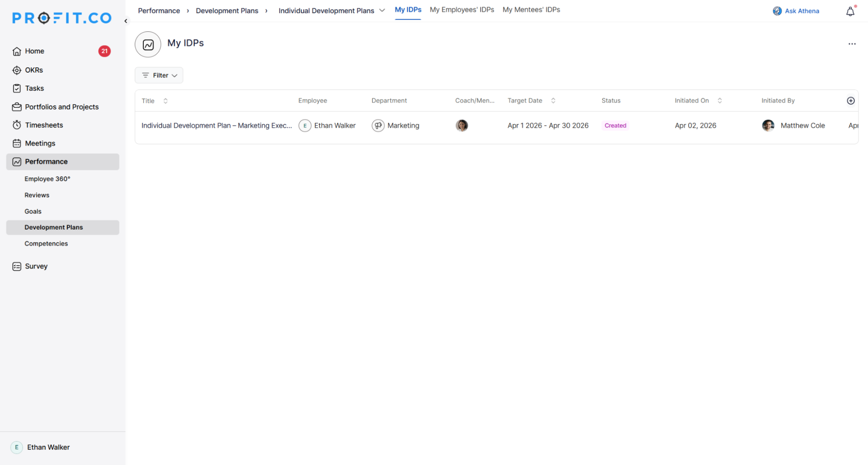The height and width of the screenshot is (465, 868).
Task: Switch to My Mentees' IDPs tab
Action: (x=531, y=10)
